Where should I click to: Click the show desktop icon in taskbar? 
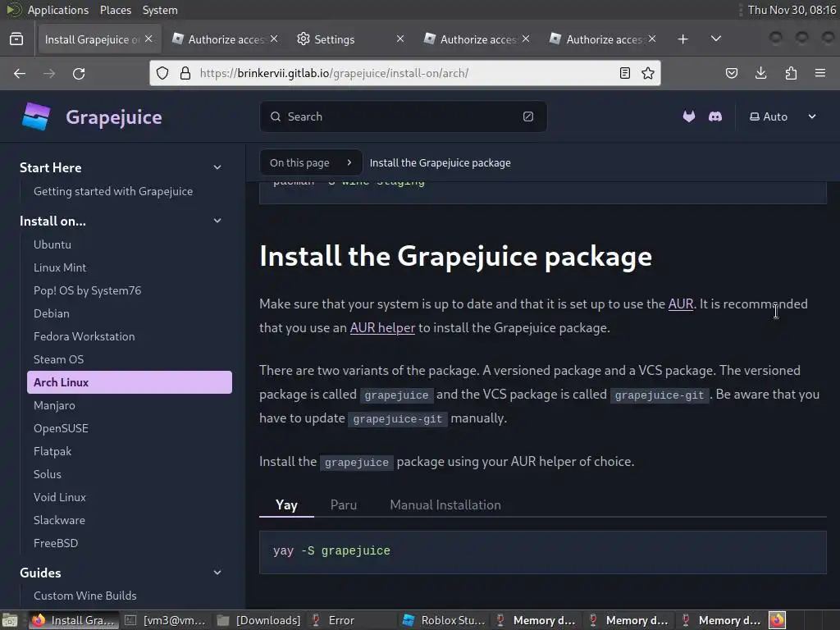[x=10, y=620]
